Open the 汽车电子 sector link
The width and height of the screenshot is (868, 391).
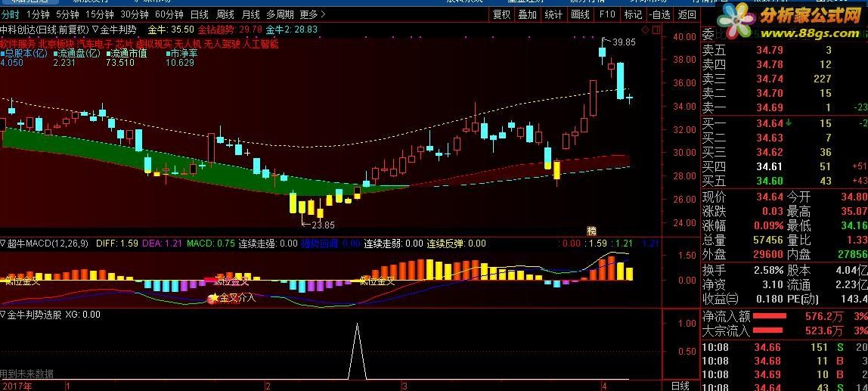[95, 42]
